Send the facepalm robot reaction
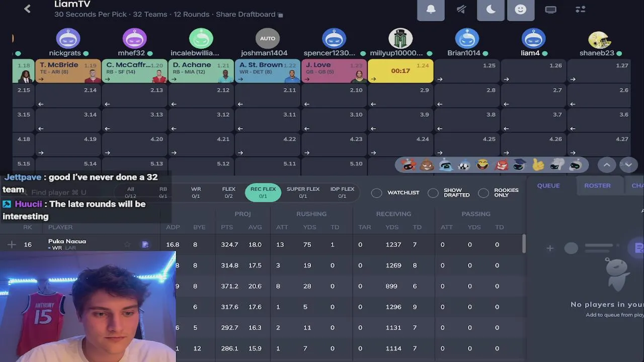This screenshot has width=644, height=362. click(557, 164)
